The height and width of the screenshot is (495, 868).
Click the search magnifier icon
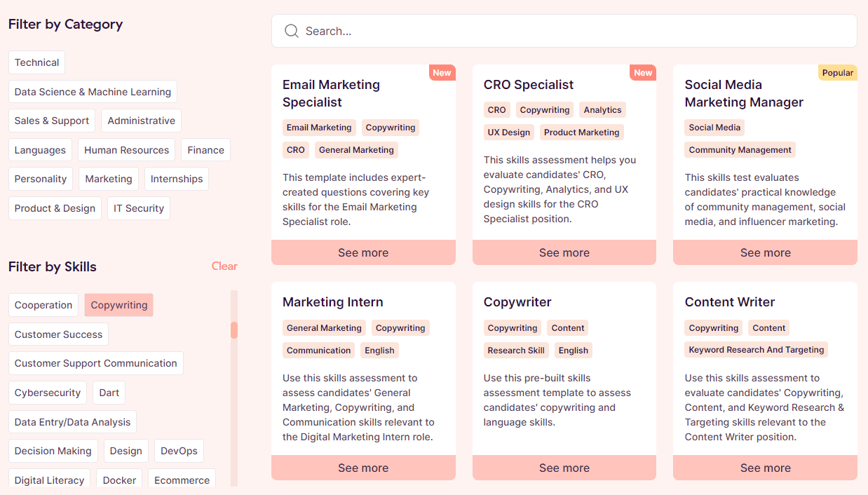[292, 31]
